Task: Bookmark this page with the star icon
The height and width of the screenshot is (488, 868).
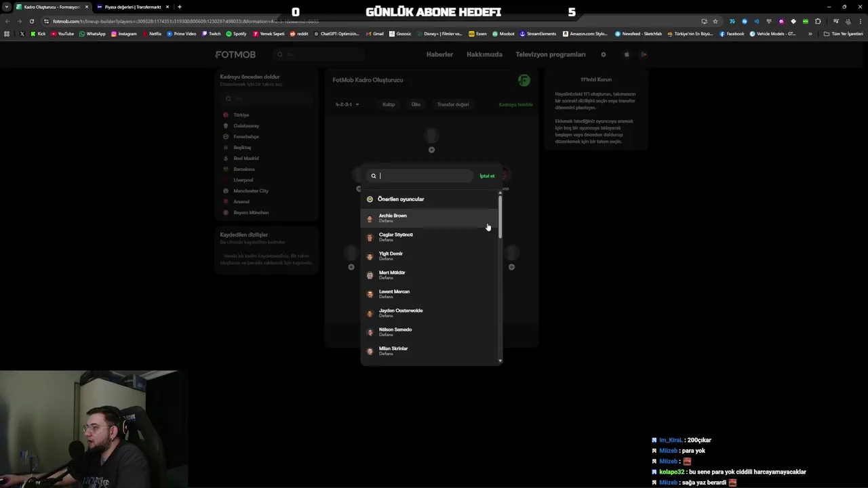Action: point(715,21)
